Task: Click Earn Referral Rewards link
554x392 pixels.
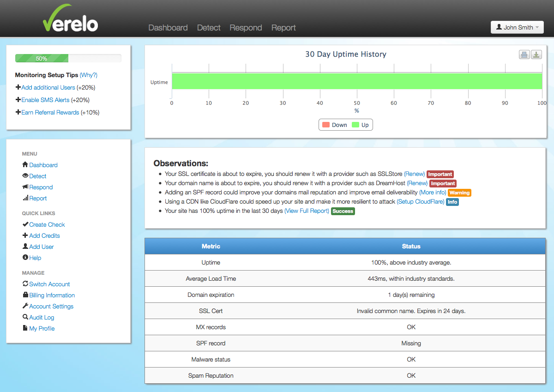Action: [50, 112]
